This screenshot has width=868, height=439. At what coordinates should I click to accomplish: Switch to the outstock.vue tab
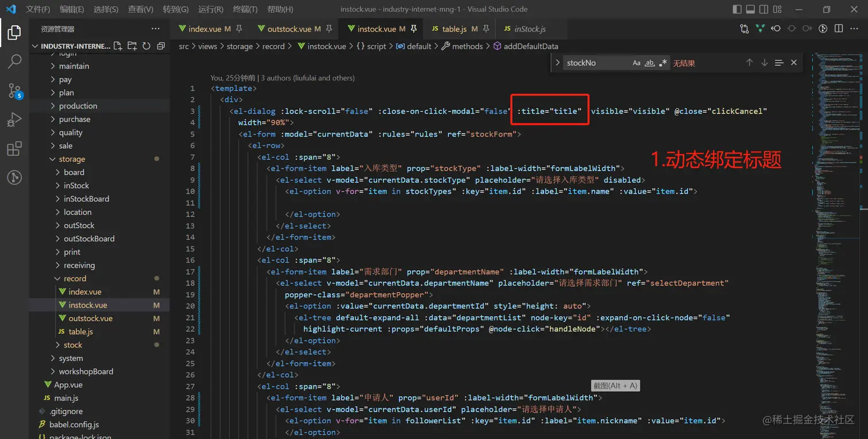[x=289, y=29]
